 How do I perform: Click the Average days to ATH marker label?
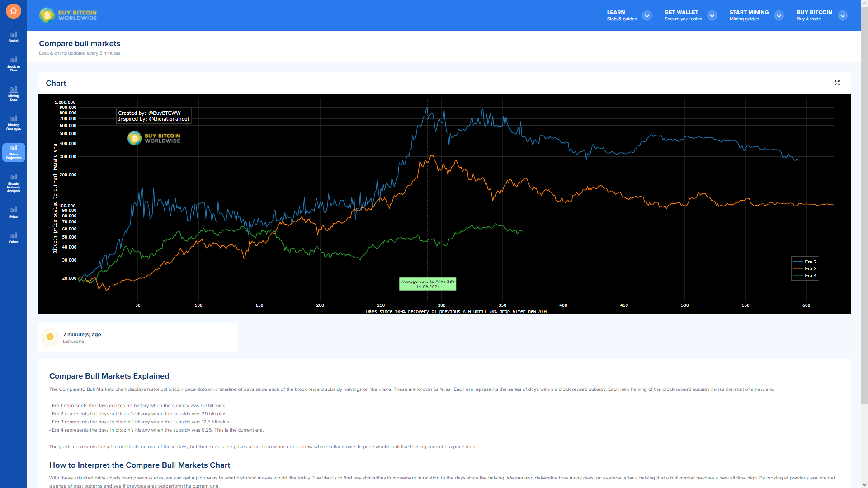click(x=428, y=284)
